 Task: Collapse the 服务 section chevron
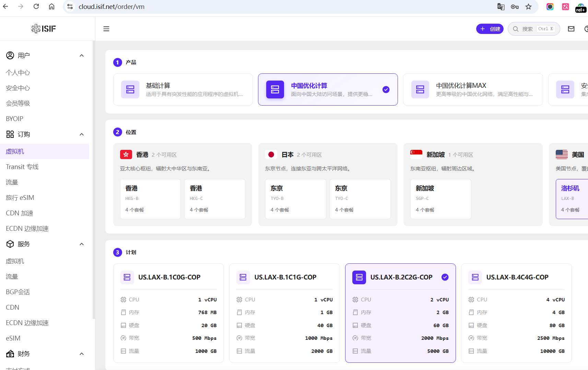tap(82, 244)
